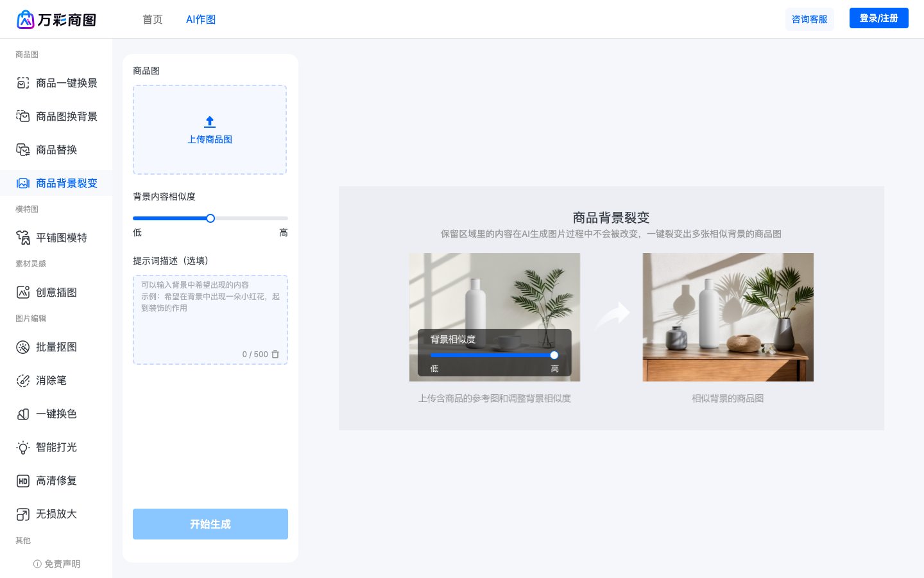Screen dimensions: 924x578
Task: Click the 登录/注册 button
Action: (x=878, y=18)
